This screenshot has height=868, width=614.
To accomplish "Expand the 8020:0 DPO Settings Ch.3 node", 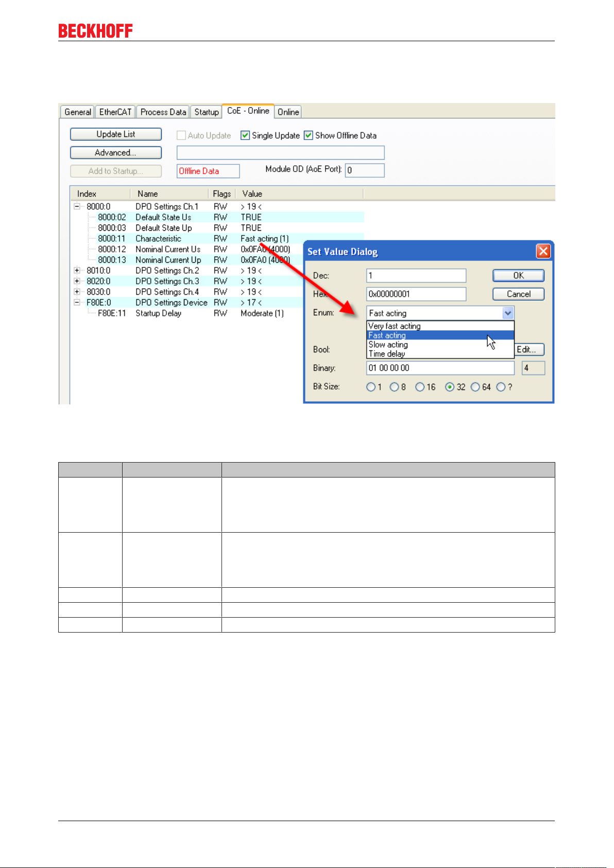I will (77, 281).
